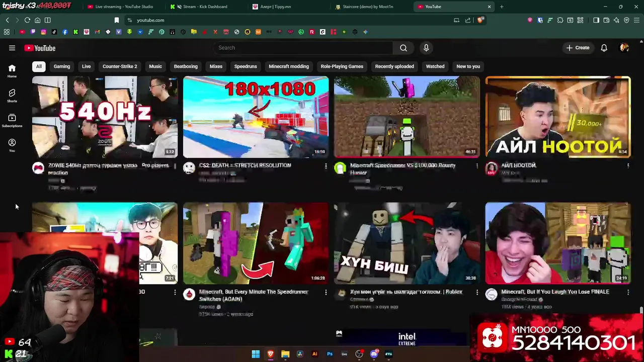Go to Home in YouTube sidebar
644x362 pixels.
click(12, 71)
